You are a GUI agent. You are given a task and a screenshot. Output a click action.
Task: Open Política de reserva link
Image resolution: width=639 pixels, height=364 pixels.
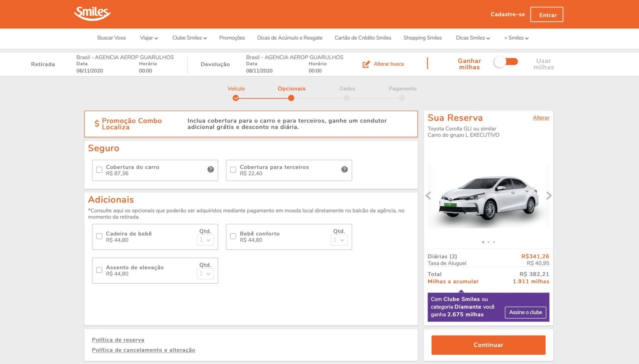[x=118, y=340]
